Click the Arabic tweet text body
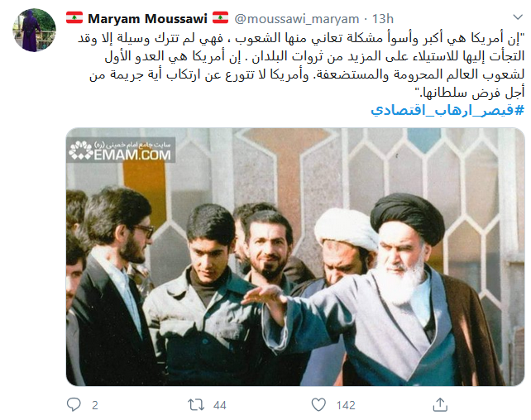Screen dimensions: 531x420 point(301,65)
